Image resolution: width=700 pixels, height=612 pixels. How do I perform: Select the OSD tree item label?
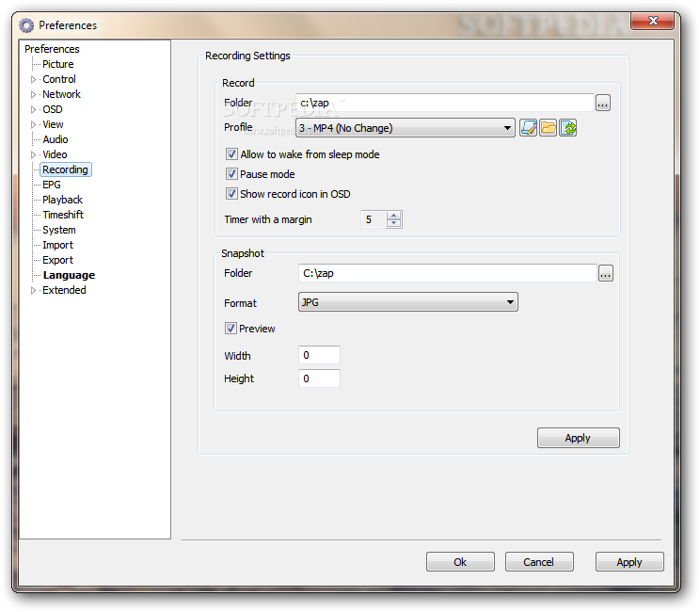(x=53, y=110)
